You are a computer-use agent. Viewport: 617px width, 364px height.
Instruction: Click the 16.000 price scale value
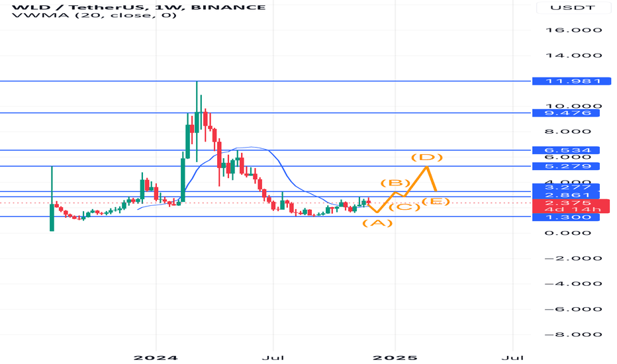point(573,30)
